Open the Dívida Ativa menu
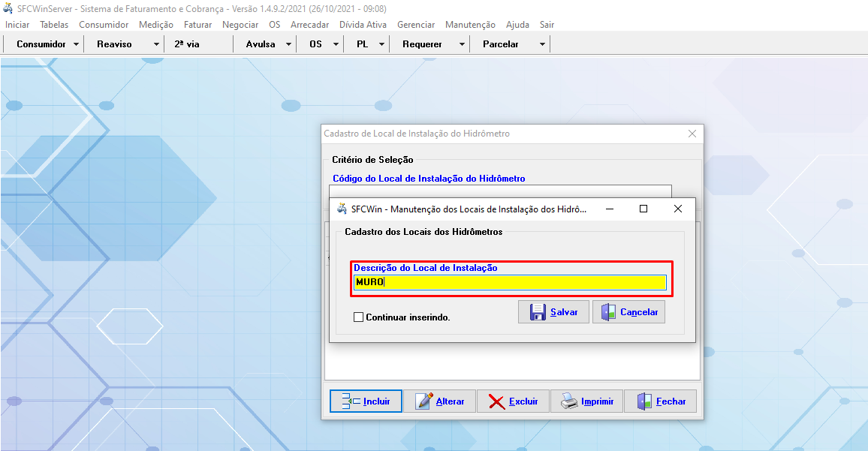Image resolution: width=868 pixels, height=451 pixels. pos(363,24)
